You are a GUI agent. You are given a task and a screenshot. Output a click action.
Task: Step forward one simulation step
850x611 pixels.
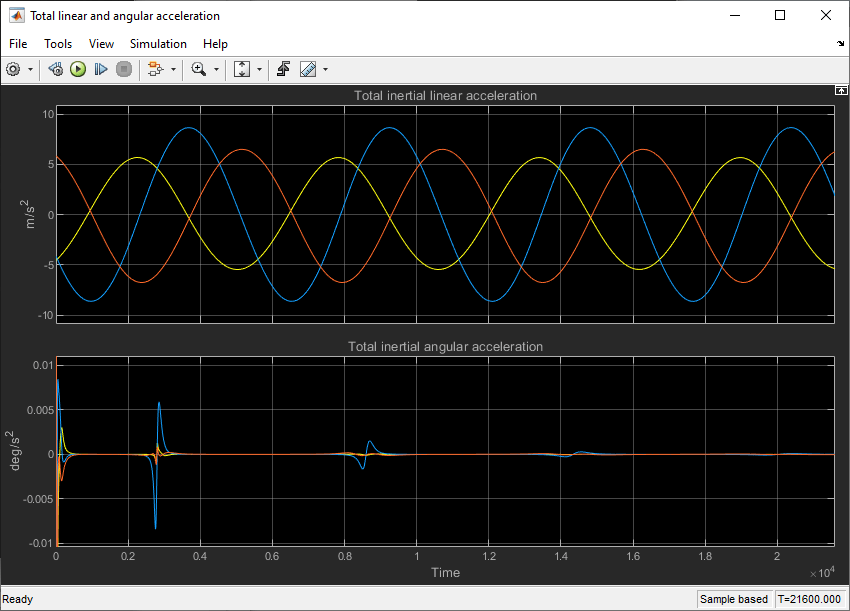click(x=100, y=69)
